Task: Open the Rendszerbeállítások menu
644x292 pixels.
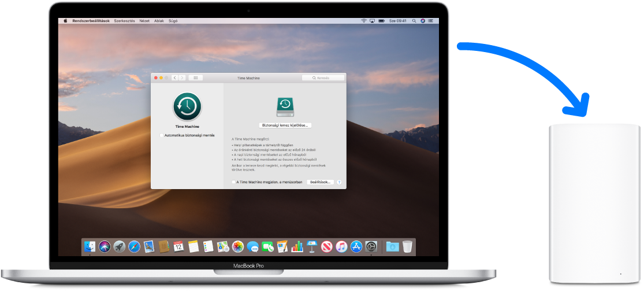Action: [91, 21]
